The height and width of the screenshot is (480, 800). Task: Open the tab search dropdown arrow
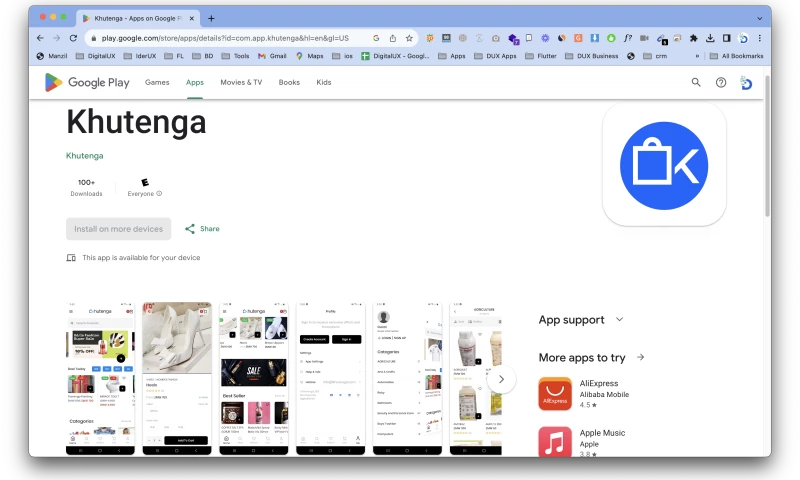pyautogui.click(x=760, y=18)
